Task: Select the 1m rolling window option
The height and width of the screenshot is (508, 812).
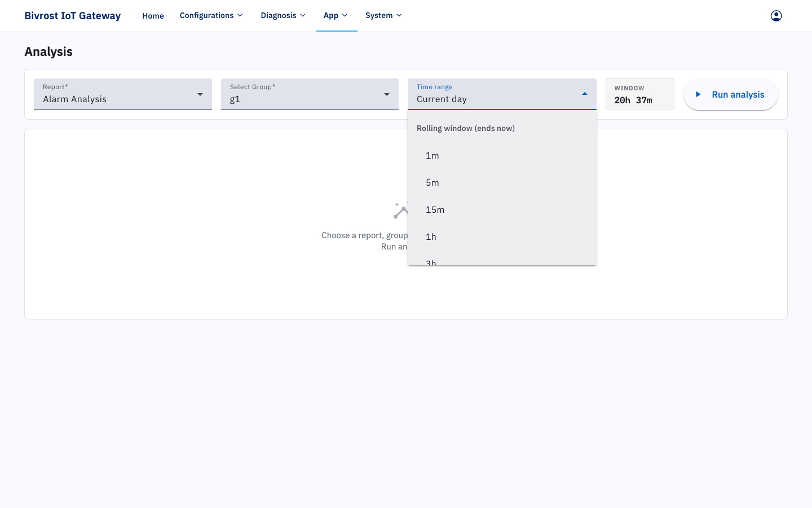Action: tap(502, 155)
